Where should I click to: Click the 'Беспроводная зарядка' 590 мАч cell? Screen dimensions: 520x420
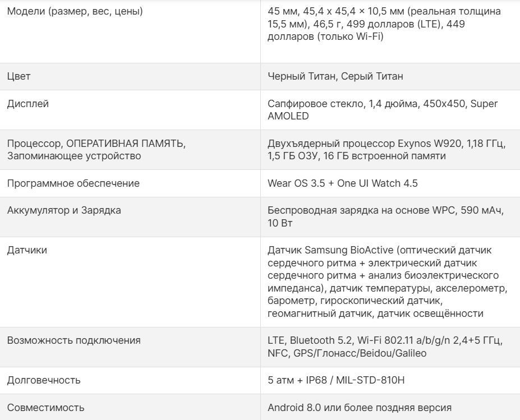coord(386,216)
